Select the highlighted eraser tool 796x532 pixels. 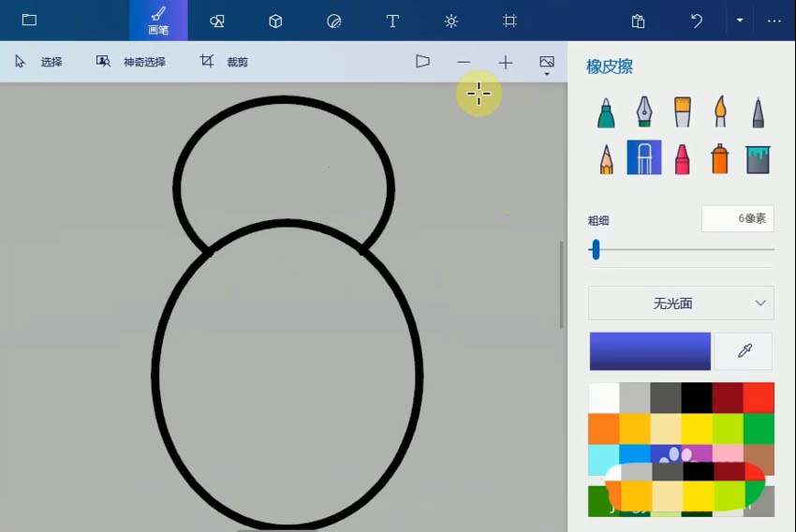click(644, 157)
